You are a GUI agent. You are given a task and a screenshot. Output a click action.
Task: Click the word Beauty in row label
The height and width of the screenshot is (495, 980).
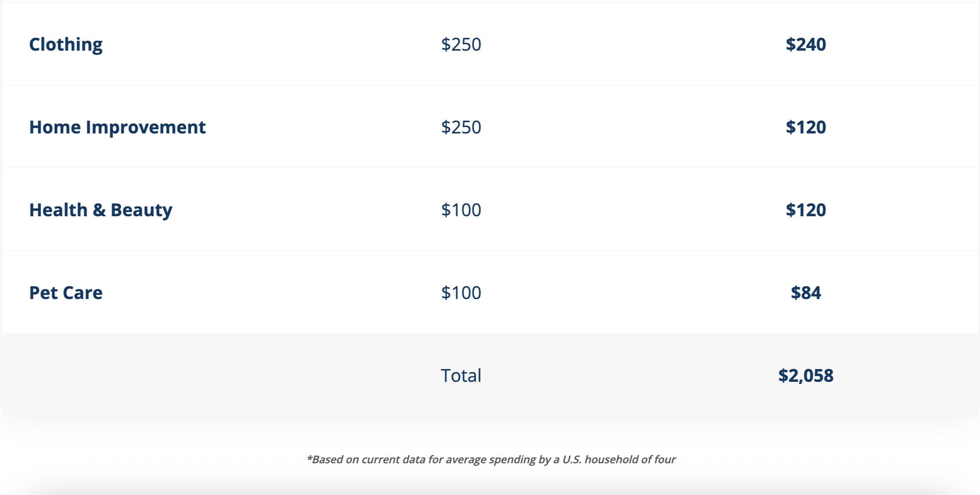[141, 210]
